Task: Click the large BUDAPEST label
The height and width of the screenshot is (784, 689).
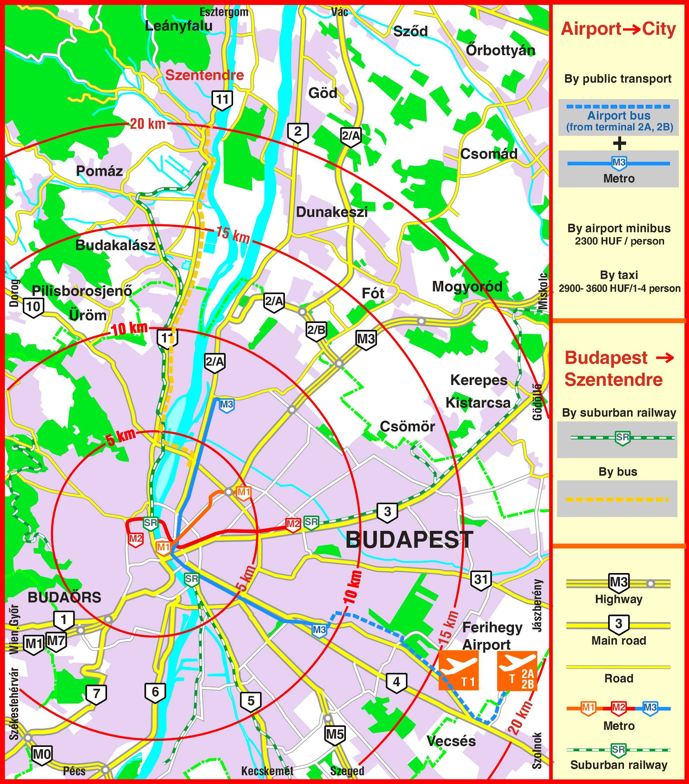Action: click(x=409, y=541)
